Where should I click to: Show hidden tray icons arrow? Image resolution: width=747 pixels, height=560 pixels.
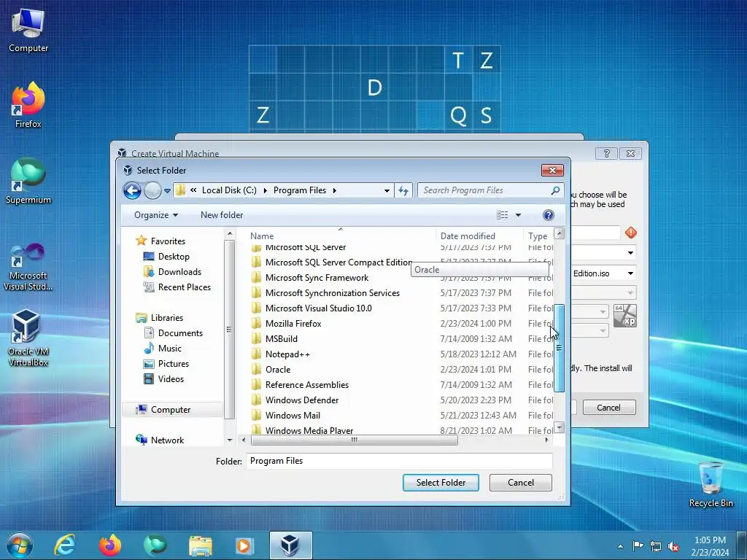(620, 546)
